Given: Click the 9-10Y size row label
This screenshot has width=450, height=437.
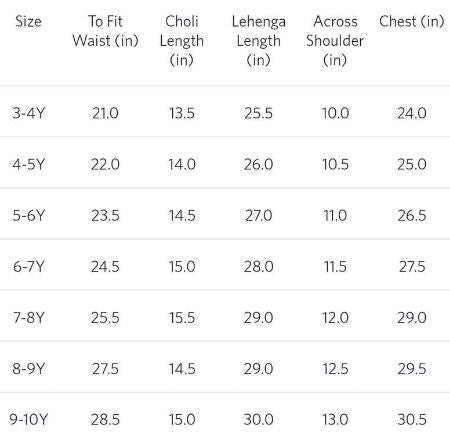Looking at the screenshot, I should point(28,419).
